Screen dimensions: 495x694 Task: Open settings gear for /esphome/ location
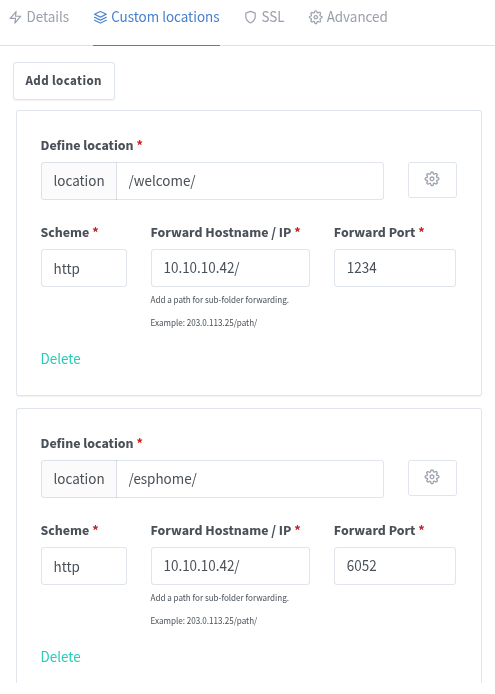(x=432, y=478)
